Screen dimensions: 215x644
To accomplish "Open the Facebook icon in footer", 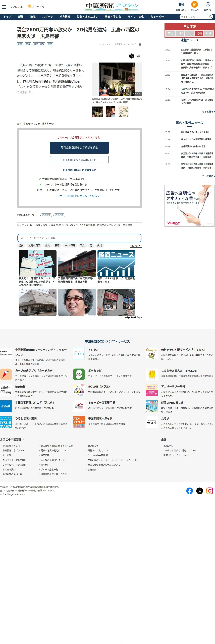I will tap(189, 491).
